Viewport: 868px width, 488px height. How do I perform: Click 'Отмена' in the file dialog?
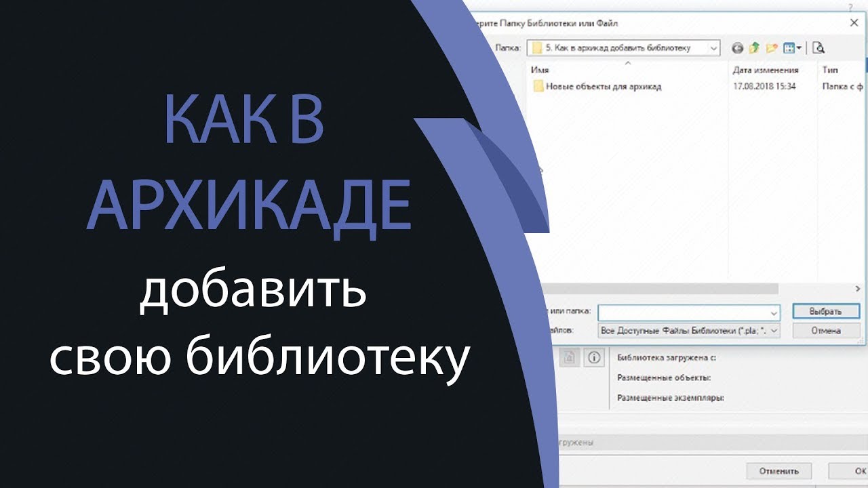pyautogui.click(x=825, y=331)
